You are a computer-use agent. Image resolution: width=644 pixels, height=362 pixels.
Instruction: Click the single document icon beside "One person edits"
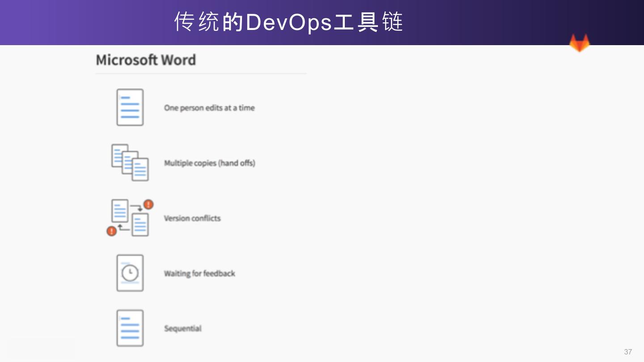(x=130, y=107)
